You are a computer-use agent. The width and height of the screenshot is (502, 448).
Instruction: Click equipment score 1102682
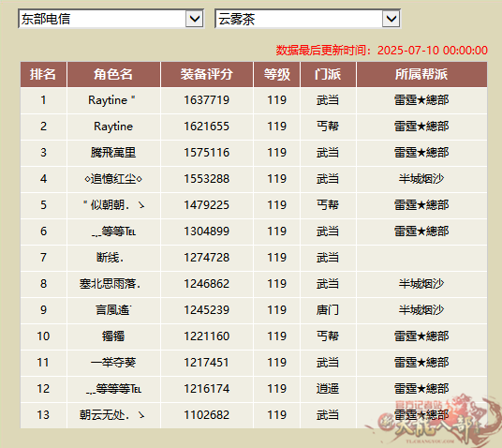coord(206,415)
